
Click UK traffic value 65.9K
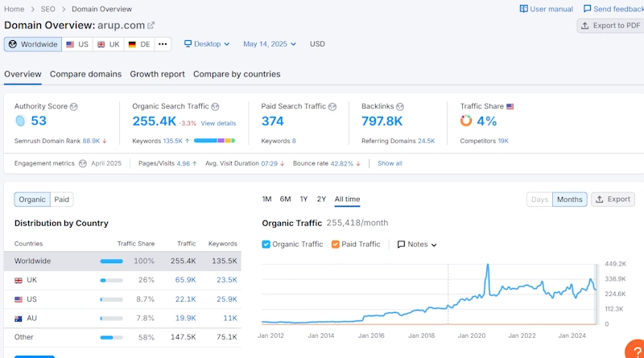click(x=185, y=280)
